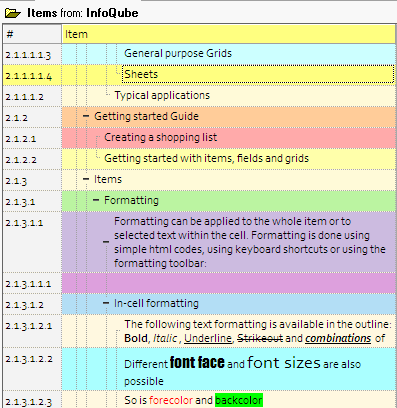Click the underlined combinations word

338,339
